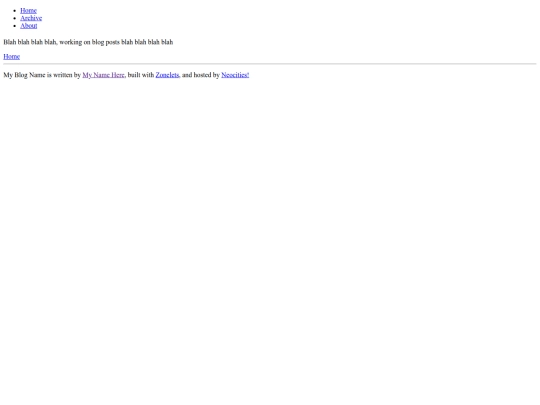This screenshot has height=405, width=540.
Task: Click the 'My Blog Name is written by' text
Action: click(42, 75)
